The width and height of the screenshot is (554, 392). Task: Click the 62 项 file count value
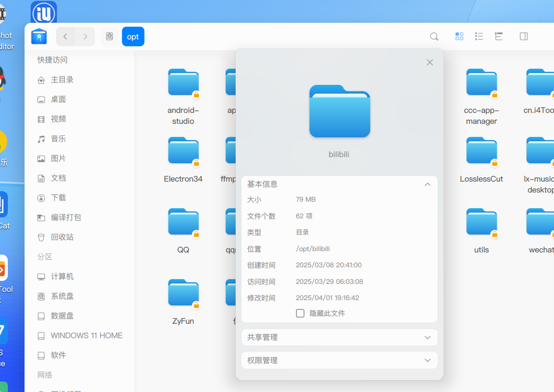[304, 216]
